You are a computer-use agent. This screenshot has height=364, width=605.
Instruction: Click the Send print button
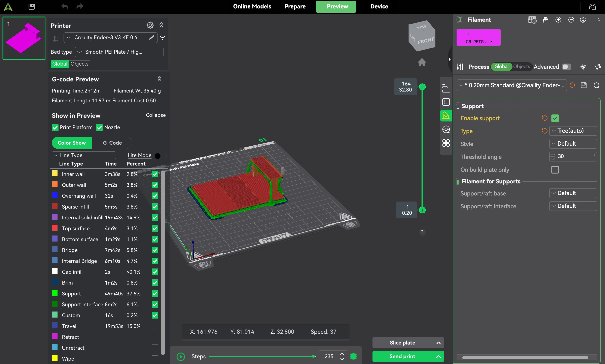402,356
